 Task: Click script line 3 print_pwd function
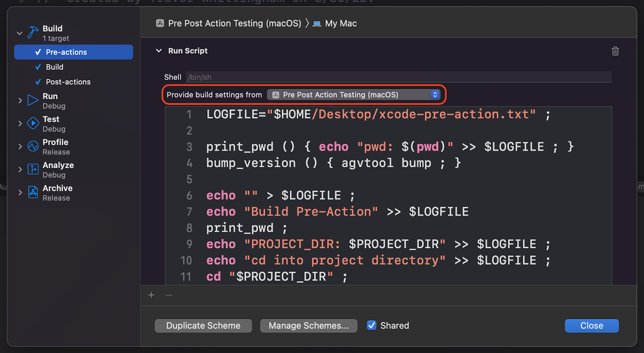pyautogui.click(x=390, y=147)
